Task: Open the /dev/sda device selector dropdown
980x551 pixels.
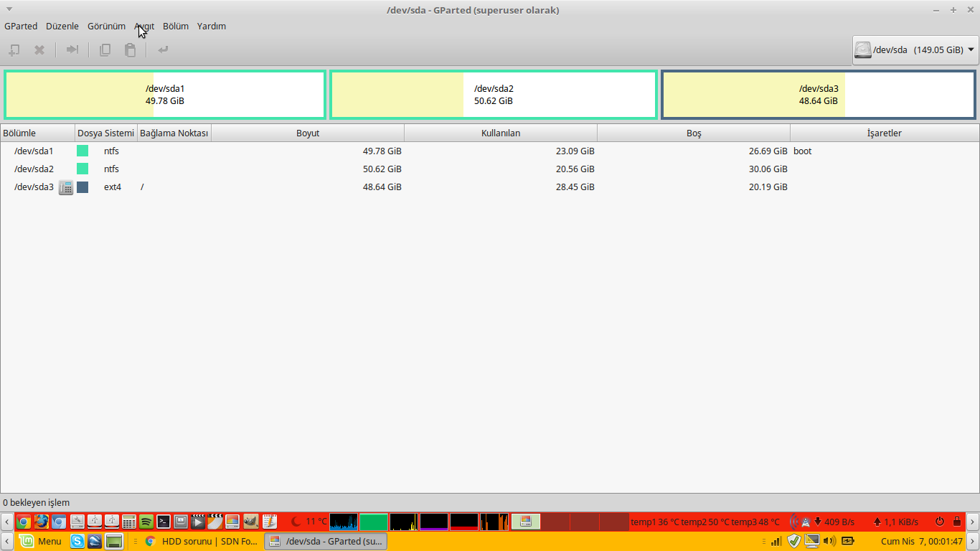Action: click(x=915, y=50)
